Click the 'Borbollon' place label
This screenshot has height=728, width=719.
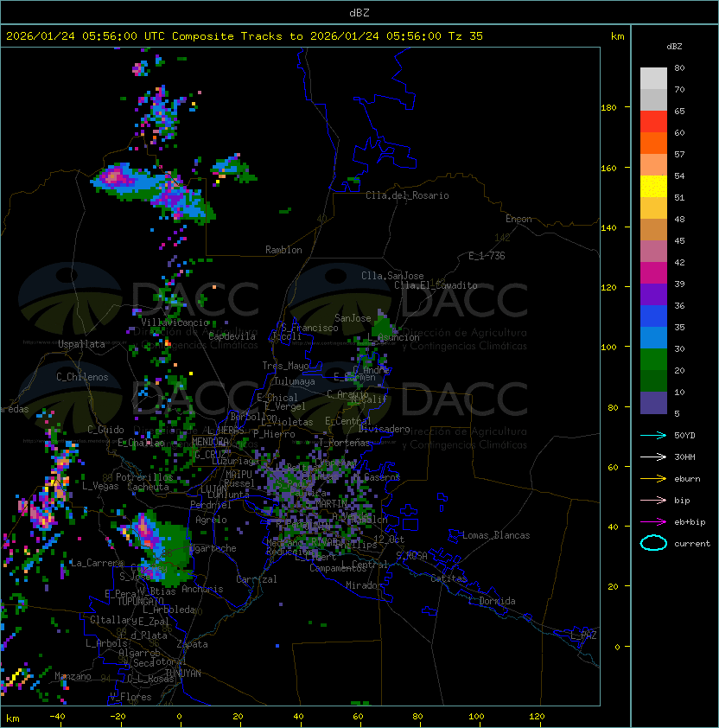pos(254,417)
